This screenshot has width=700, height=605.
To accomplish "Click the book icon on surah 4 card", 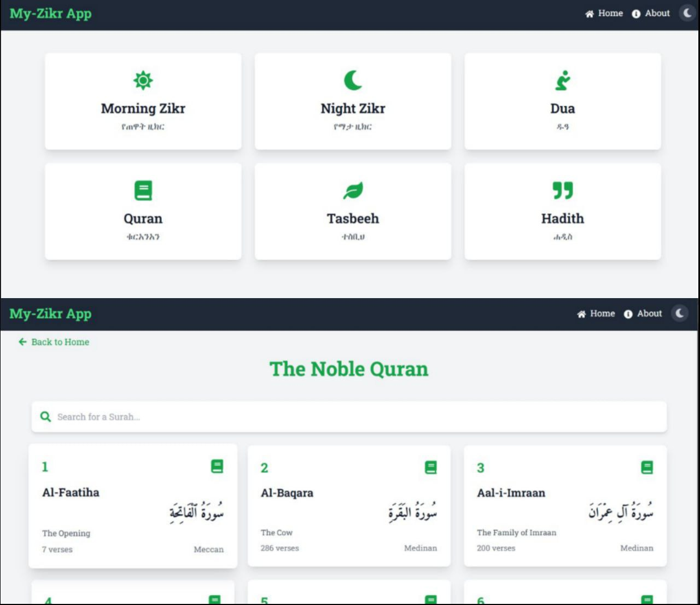I will click(x=215, y=600).
